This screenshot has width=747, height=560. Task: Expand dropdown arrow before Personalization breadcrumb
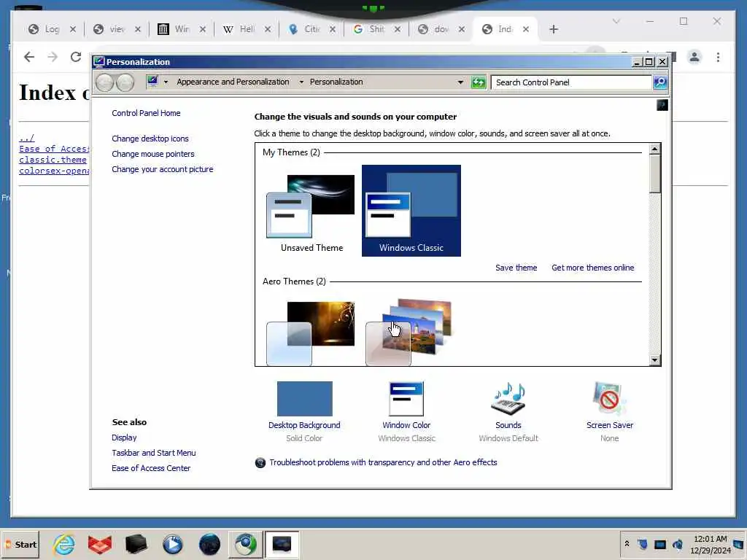[x=301, y=82]
